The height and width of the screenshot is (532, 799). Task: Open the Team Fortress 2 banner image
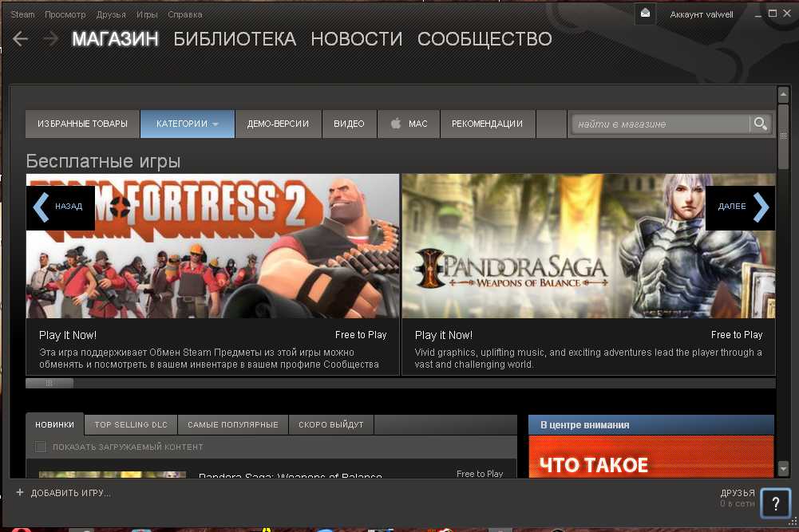tap(212, 246)
